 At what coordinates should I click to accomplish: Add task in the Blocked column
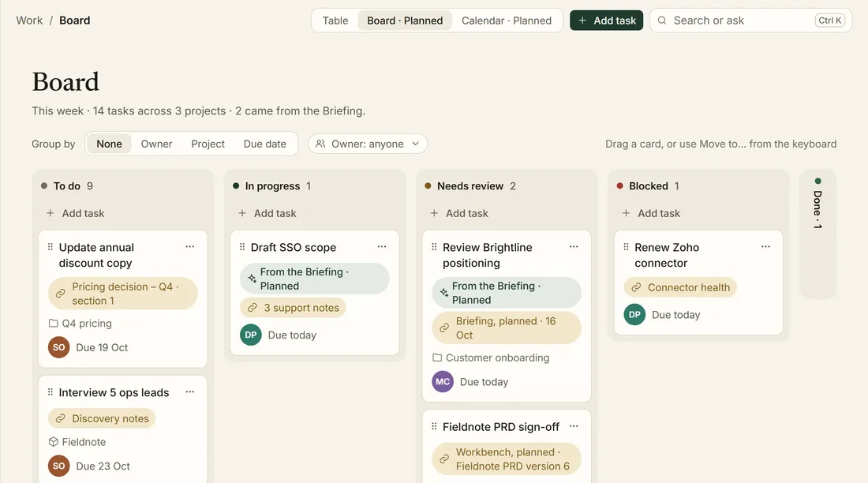tap(652, 213)
